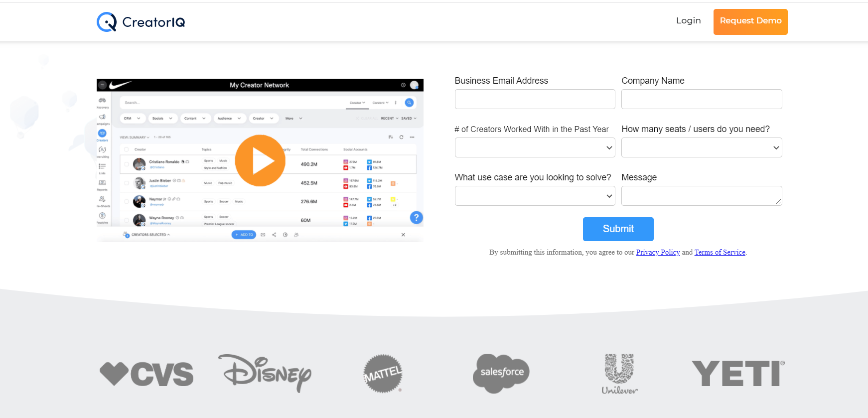Viewport: 868px width, 418px height.
Task: Open the SAVED searches dropdown in preview
Action: (x=409, y=119)
